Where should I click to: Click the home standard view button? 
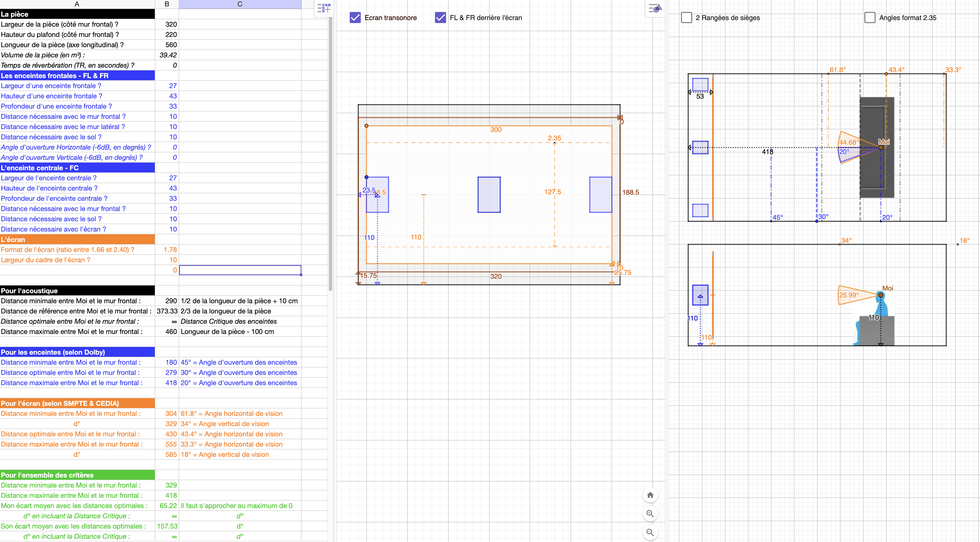[650, 495]
